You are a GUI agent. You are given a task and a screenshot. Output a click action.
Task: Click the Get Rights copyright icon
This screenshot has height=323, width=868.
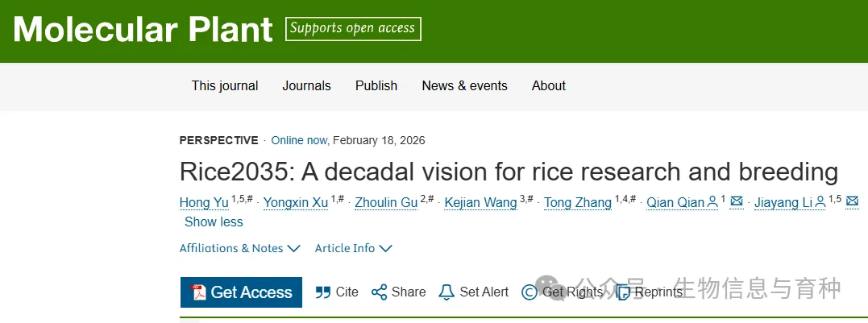[x=530, y=292]
